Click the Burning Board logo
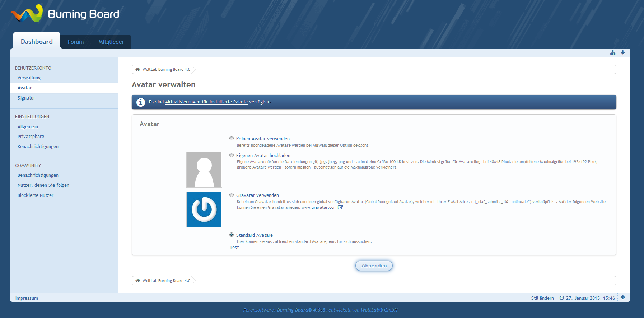This screenshot has height=318, width=644. (65, 14)
